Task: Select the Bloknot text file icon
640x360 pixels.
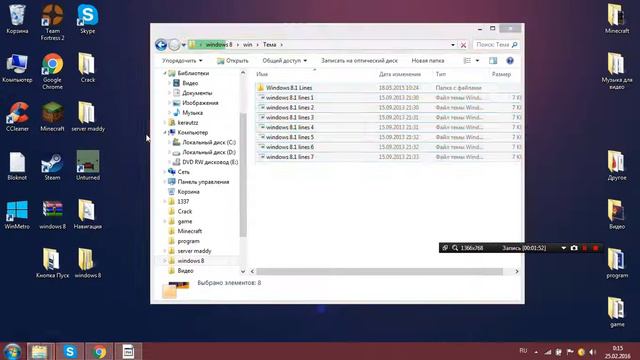Action: click(17, 166)
